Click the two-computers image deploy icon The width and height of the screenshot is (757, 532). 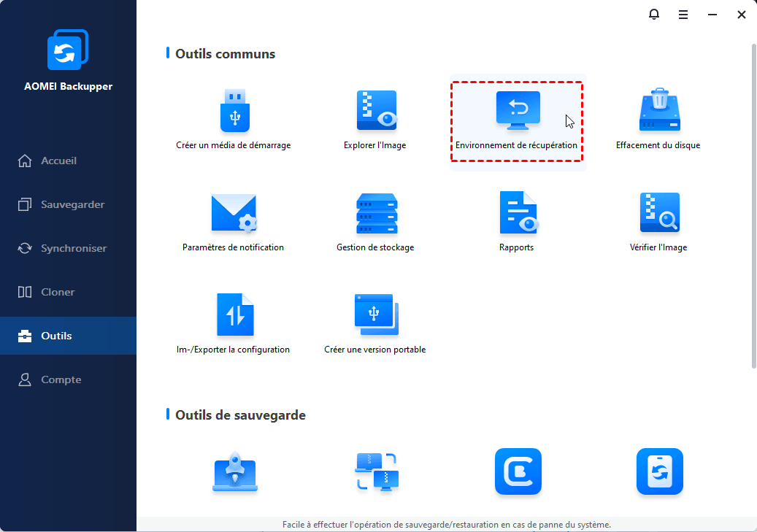coord(377,471)
